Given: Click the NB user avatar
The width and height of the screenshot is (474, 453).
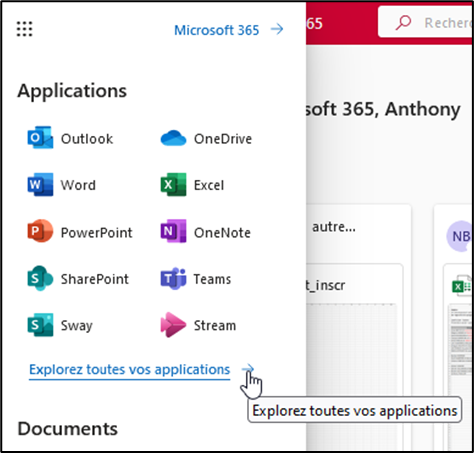Looking at the screenshot, I should (460, 236).
